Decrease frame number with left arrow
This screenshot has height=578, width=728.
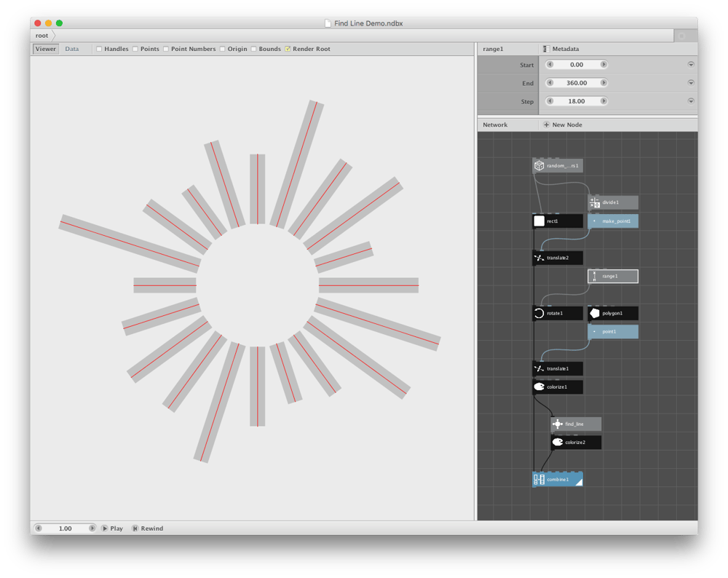point(38,528)
